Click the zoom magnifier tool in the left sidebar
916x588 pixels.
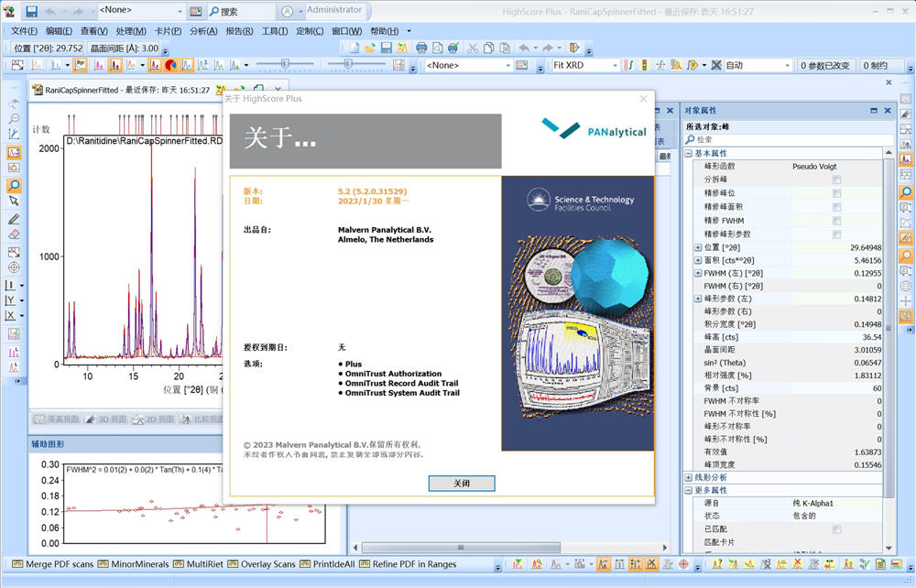[x=14, y=186]
